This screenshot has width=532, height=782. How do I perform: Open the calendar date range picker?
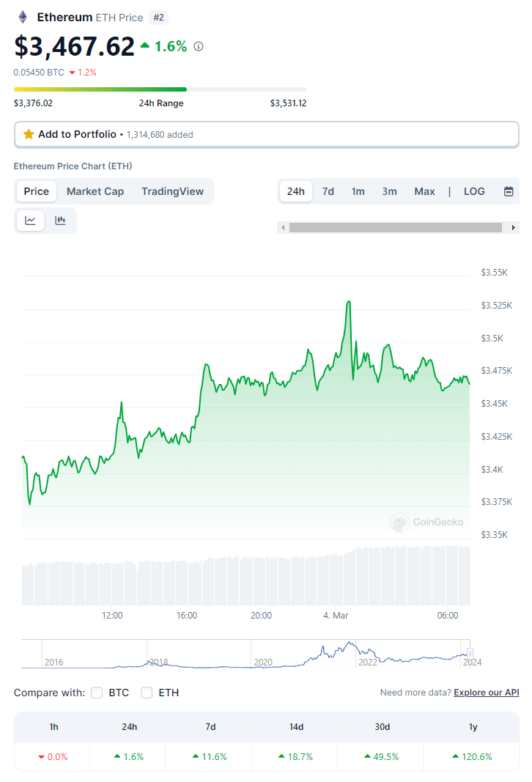(x=508, y=191)
